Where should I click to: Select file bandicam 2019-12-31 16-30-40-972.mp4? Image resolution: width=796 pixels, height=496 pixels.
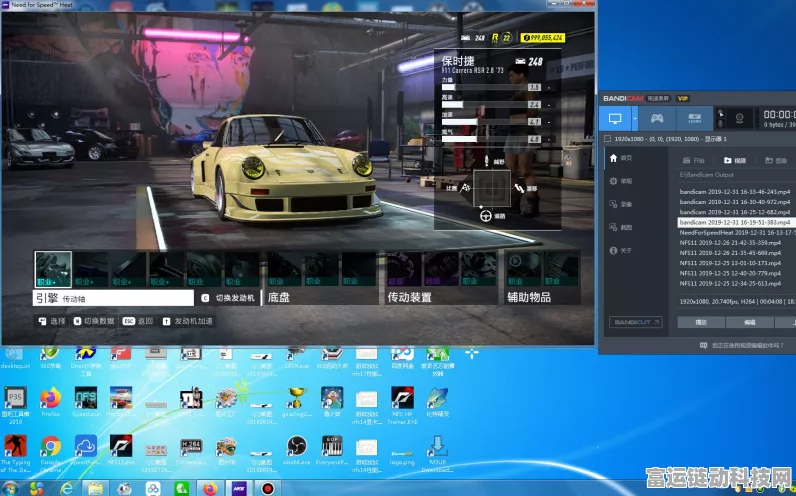[x=735, y=202]
